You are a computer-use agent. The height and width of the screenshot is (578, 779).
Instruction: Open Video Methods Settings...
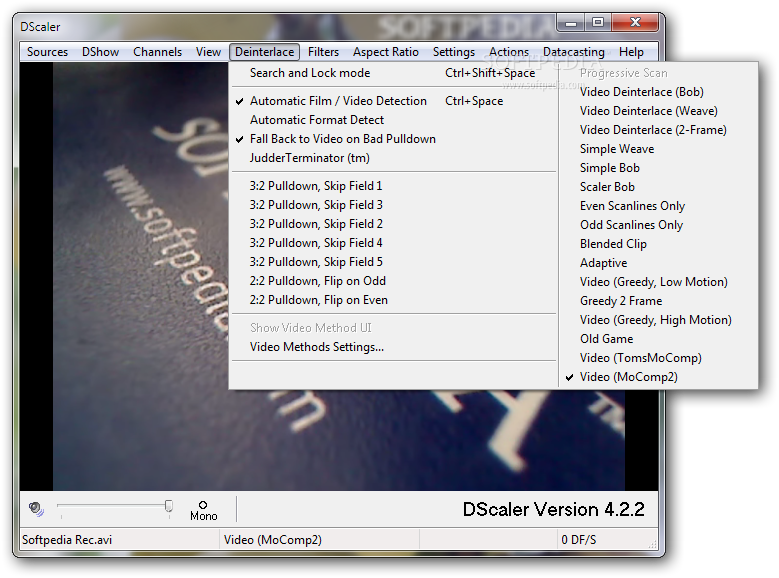(x=393, y=347)
